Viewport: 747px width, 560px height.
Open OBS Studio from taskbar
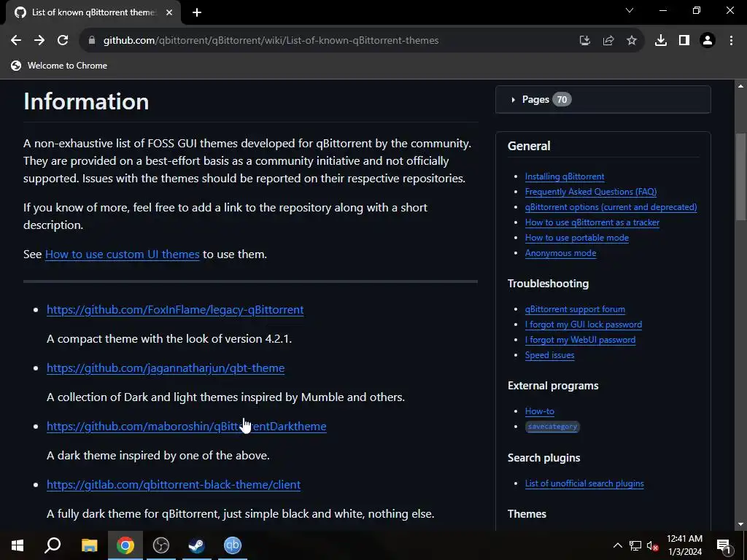pyautogui.click(x=161, y=545)
